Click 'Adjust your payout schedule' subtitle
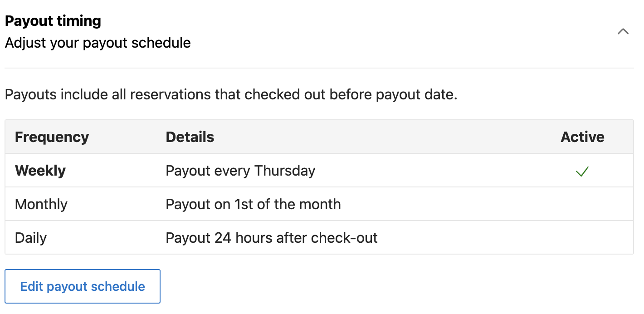This screenshot has width=644, height=314. [x=98, y=43]
